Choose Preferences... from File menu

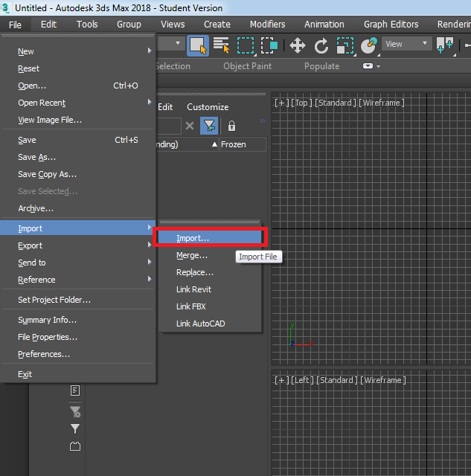pos(77,354)
